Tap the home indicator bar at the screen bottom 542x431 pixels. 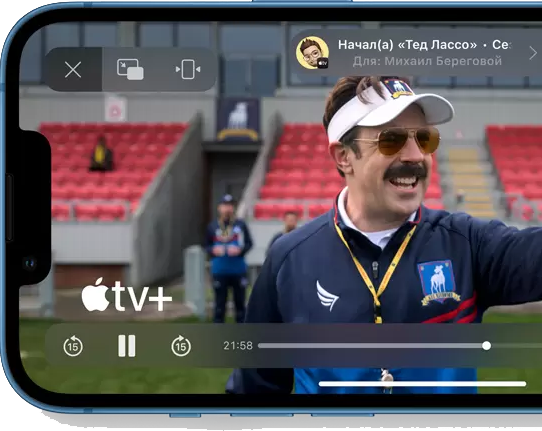tap(422, 384)
